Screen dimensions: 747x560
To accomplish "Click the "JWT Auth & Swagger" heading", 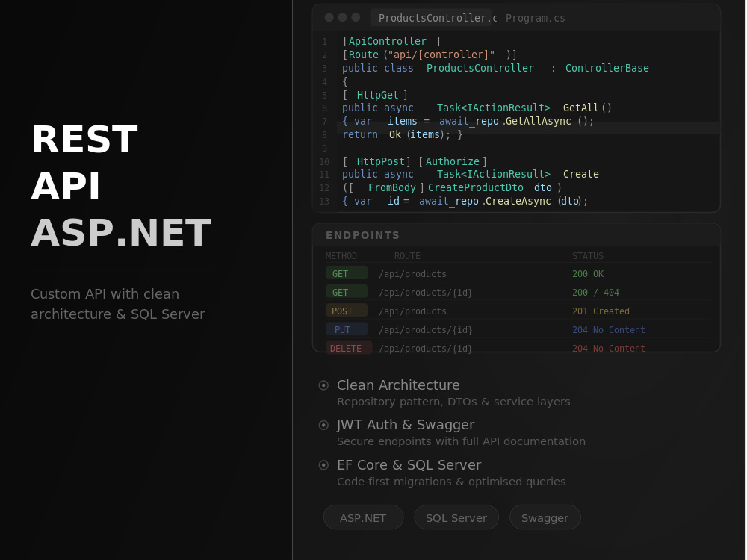I will (406, 424).
